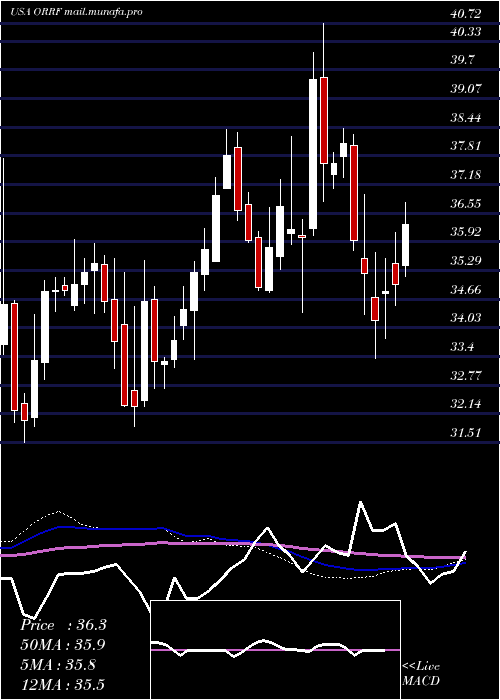Screen dimensions: 500x700
Task: Click the 40.72 price axis label
Action: click(x=466, y=14)
